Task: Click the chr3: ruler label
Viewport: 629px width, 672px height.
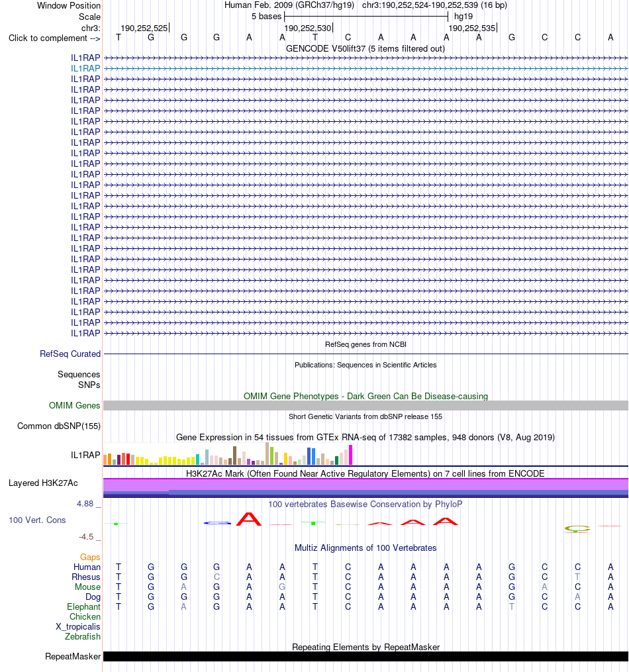Action: (x=91, y=28)
